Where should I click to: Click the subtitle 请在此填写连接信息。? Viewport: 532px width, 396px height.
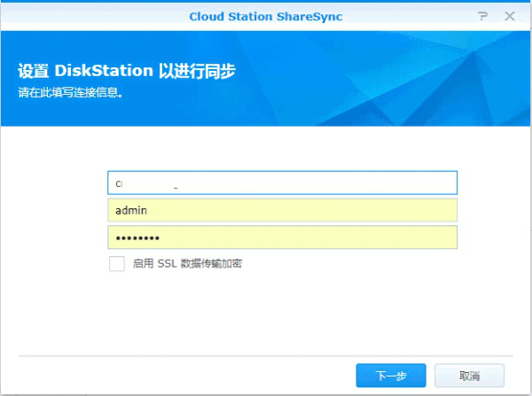click(x=71, y=92)
